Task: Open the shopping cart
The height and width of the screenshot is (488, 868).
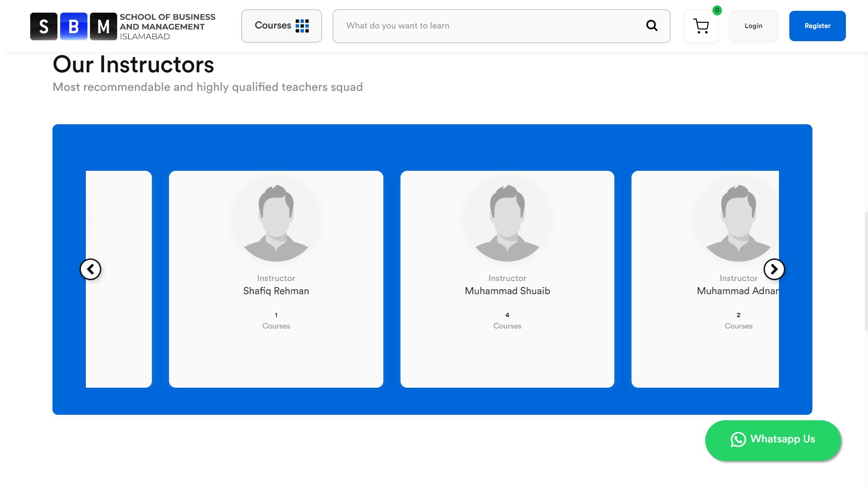Action: click(x=701, y=26)
